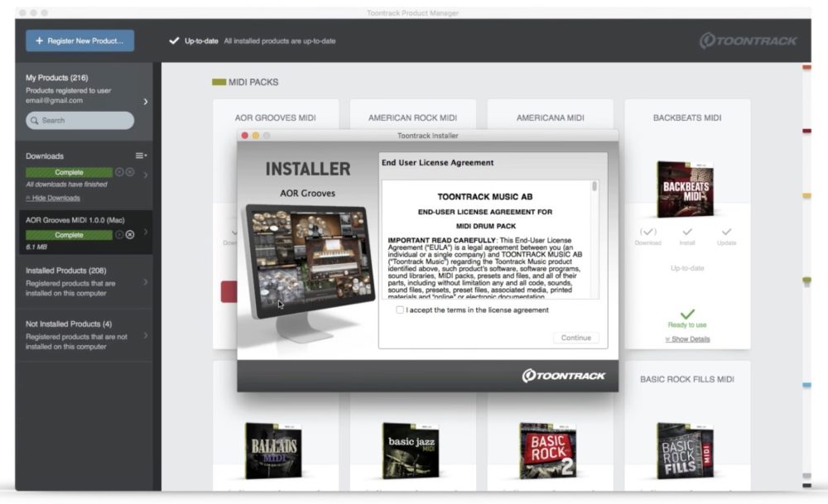Expand the Not Installed Products section
This screenshot has width=828, height=504.
click(146, 335)
